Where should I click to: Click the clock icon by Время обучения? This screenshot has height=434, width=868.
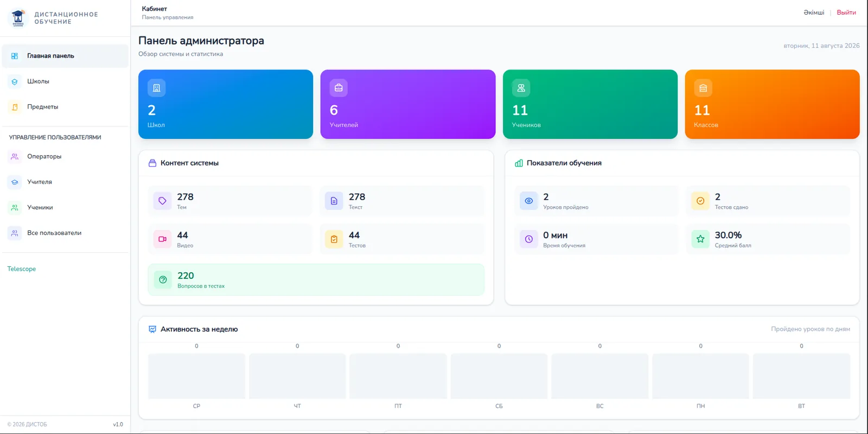point(528,239)
